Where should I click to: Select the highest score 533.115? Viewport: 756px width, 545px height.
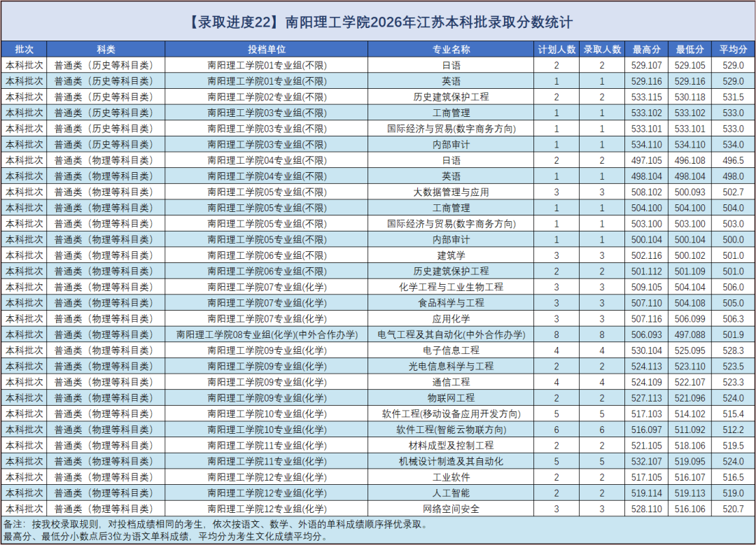pyautogui.click(x=647, y=97)
